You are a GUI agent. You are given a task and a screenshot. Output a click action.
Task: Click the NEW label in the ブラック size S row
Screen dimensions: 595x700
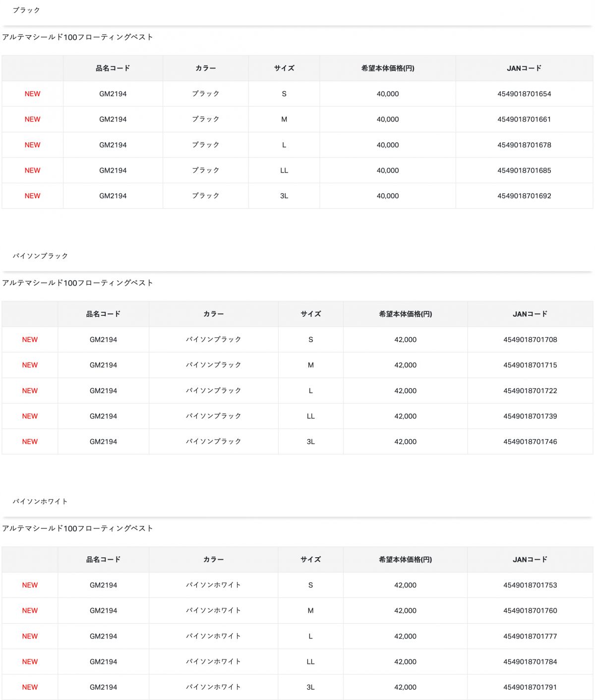pyautogui.click(x=33, y=94)
